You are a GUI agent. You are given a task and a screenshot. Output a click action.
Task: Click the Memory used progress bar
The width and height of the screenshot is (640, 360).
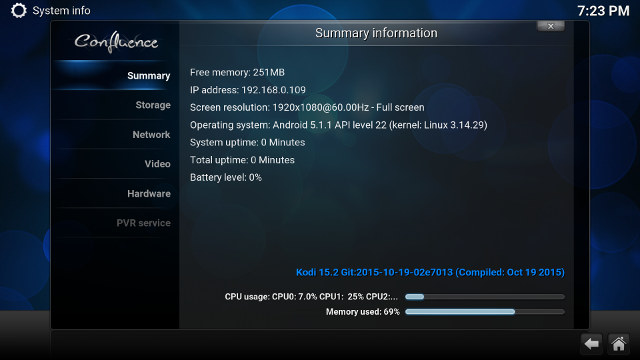(485, 312)
